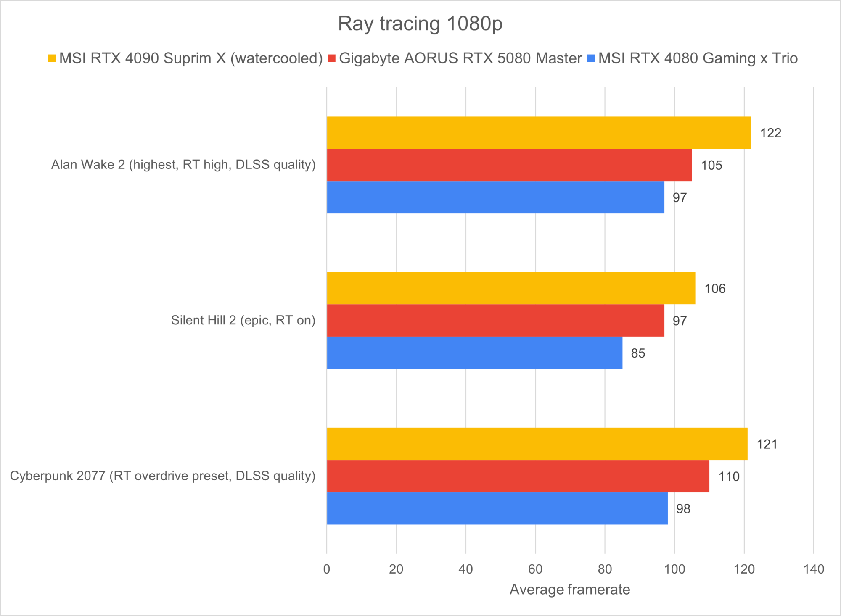Select the yellow Alan Wake 2 bar
This screenshot has height=616, width=841.
coord(539,133)
